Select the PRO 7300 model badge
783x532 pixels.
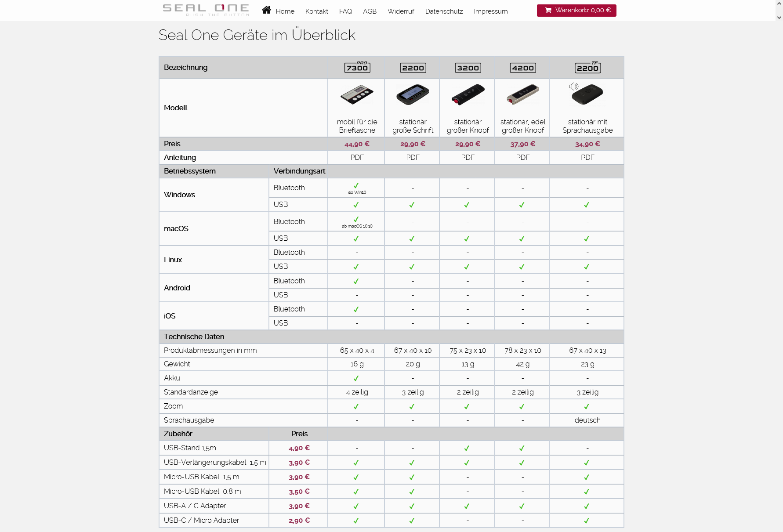[x=357, y=67]
